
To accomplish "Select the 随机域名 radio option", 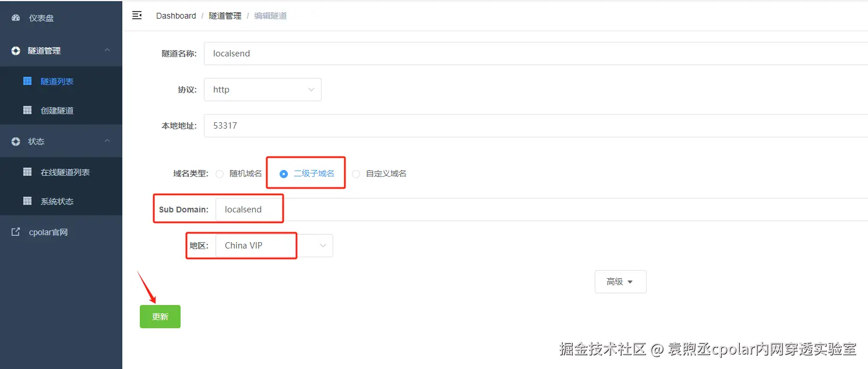I will coord(220,173).
